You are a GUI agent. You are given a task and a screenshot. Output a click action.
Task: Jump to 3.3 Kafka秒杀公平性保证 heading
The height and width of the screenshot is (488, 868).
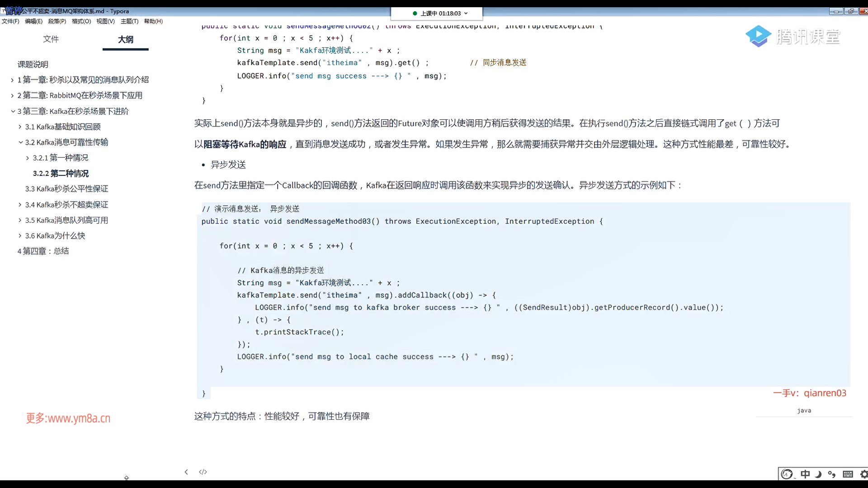pos(66,189)
